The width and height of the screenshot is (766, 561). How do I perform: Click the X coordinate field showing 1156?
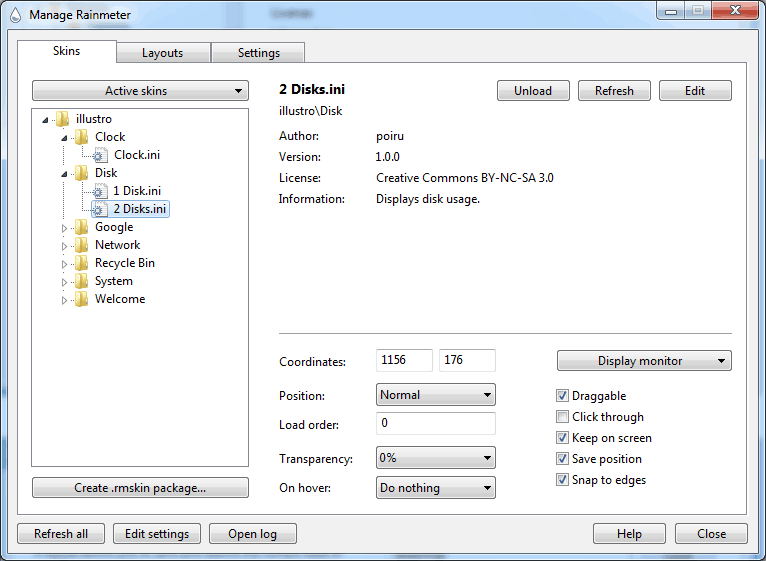click(x=404, y=360)
